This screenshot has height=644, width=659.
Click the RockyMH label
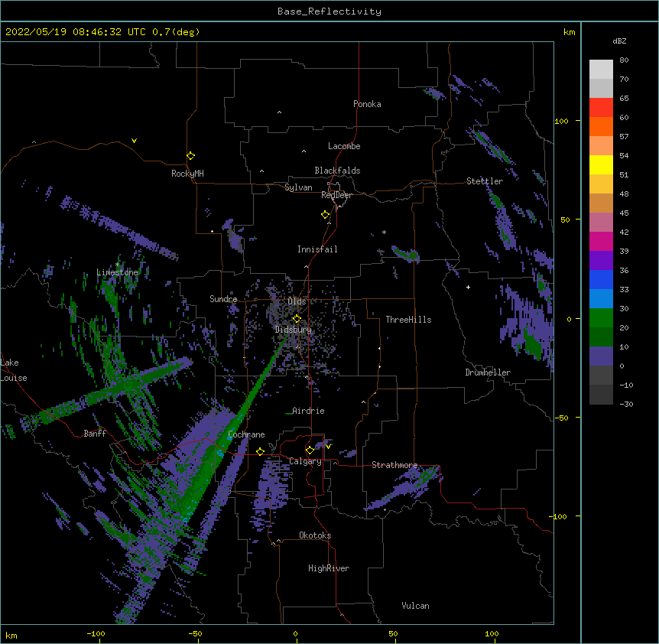click(x=187, y=174)
